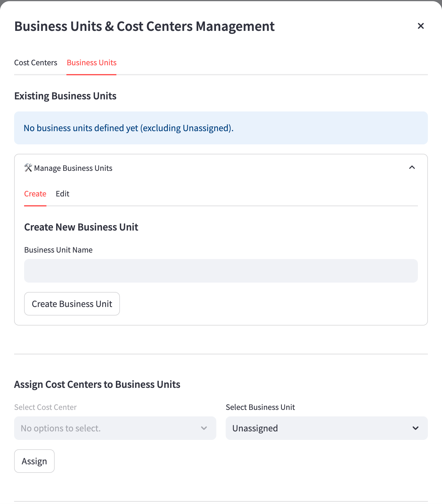Open the Select Cost Center dropdown

tap(115, 428)
